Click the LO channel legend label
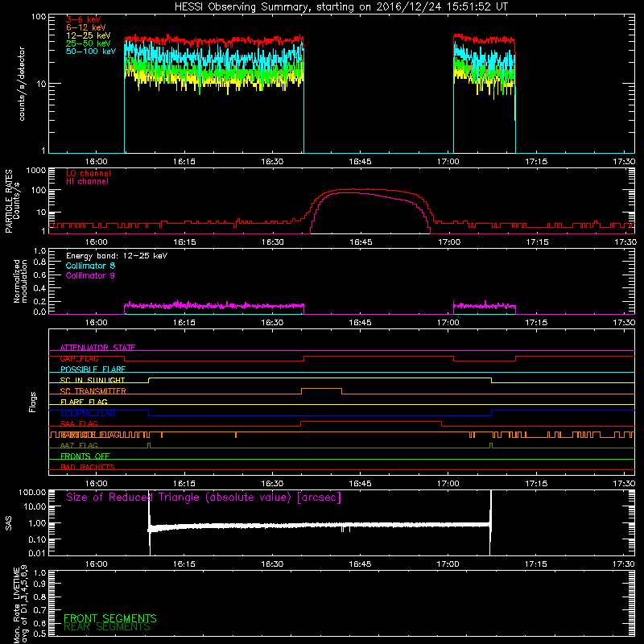The width and height of the screenshot is (644, 644). [x=89, y=173]
